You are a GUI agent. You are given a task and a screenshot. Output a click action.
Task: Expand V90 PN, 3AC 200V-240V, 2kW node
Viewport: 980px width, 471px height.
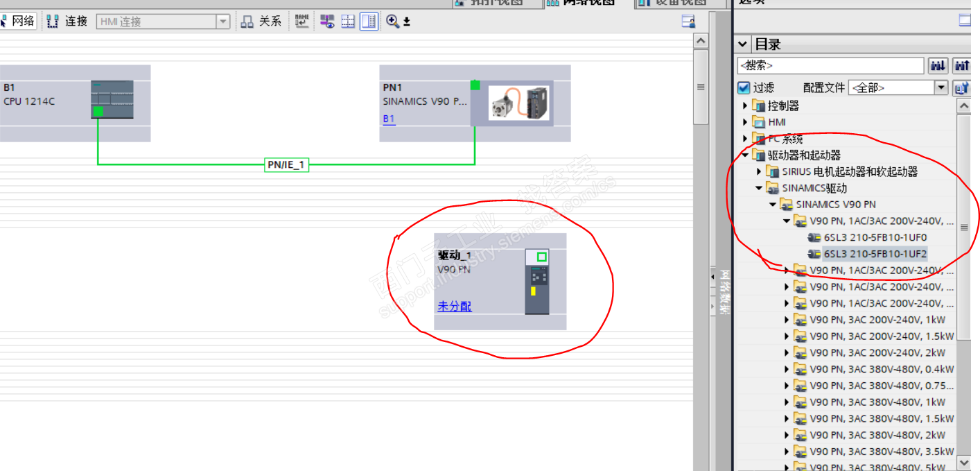coord(787,352)
